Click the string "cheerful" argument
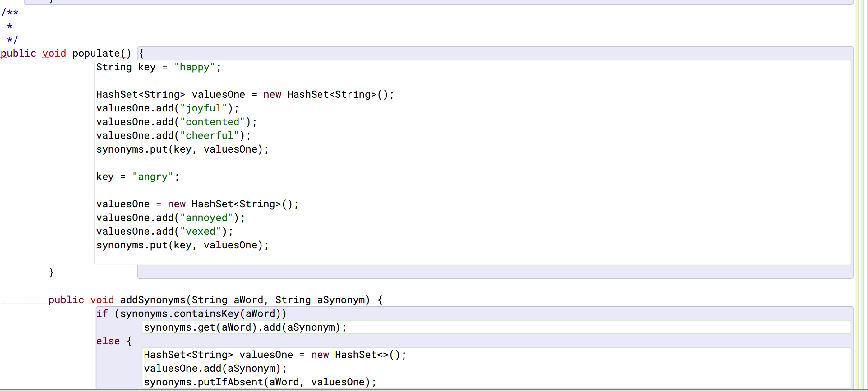868x391 pixels. click(x=210, y=135)
